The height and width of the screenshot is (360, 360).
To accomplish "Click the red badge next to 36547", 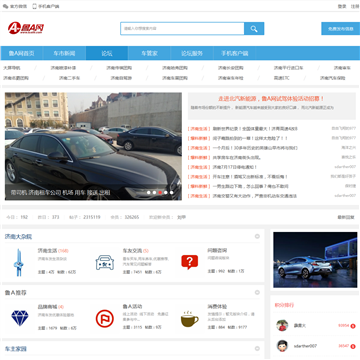I will click(353, 346).
